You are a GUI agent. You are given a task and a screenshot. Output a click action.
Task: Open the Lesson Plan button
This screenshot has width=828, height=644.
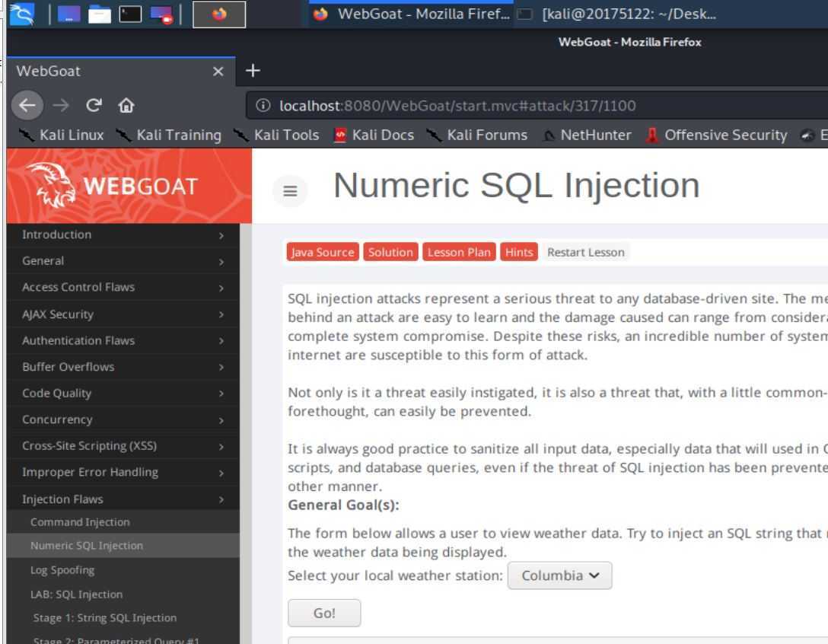pyautogui.click(x=459, y=252)
